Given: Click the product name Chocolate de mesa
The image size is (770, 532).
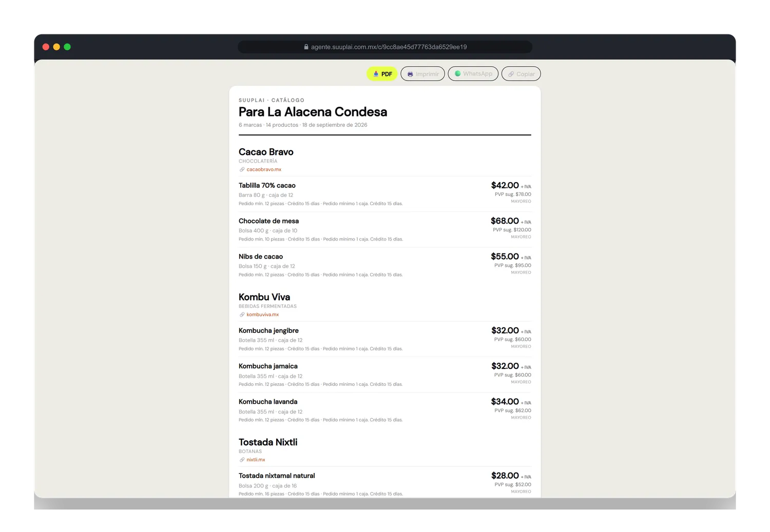Looking at the screenshot, I should (x=268, y=221).
